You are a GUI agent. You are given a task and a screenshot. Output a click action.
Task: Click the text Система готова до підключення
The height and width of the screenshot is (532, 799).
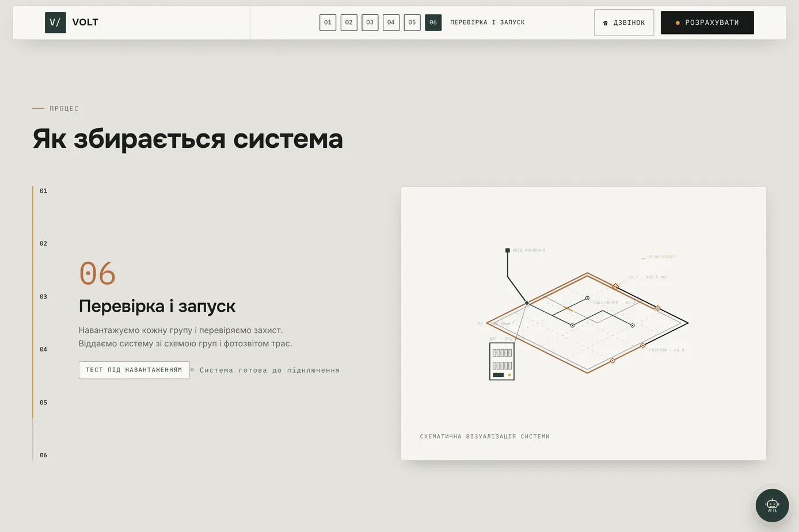click(x=270, y=370)
